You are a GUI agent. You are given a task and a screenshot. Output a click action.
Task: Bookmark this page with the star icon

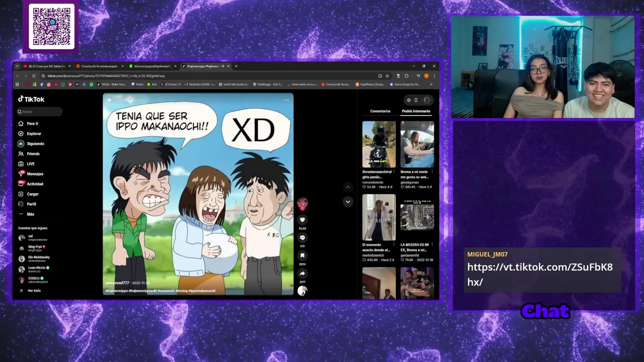(387, 76)
